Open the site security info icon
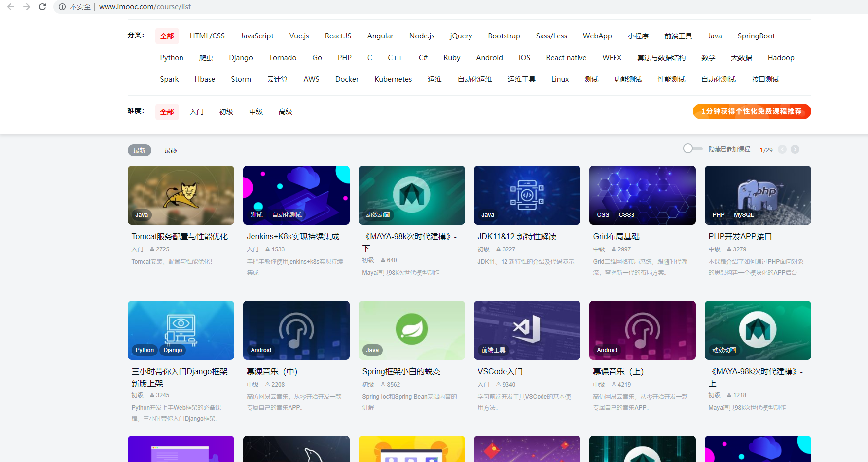The width and height of the screenshot is (868, 462). click(62, 7)
